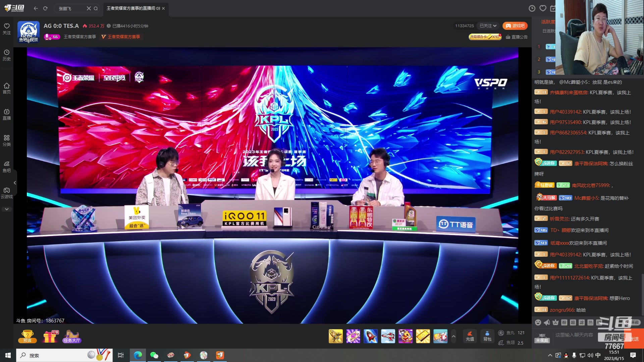Open 关注 in the left sidebar
Screen dimensions: 644x362
(x=7, y=29)
